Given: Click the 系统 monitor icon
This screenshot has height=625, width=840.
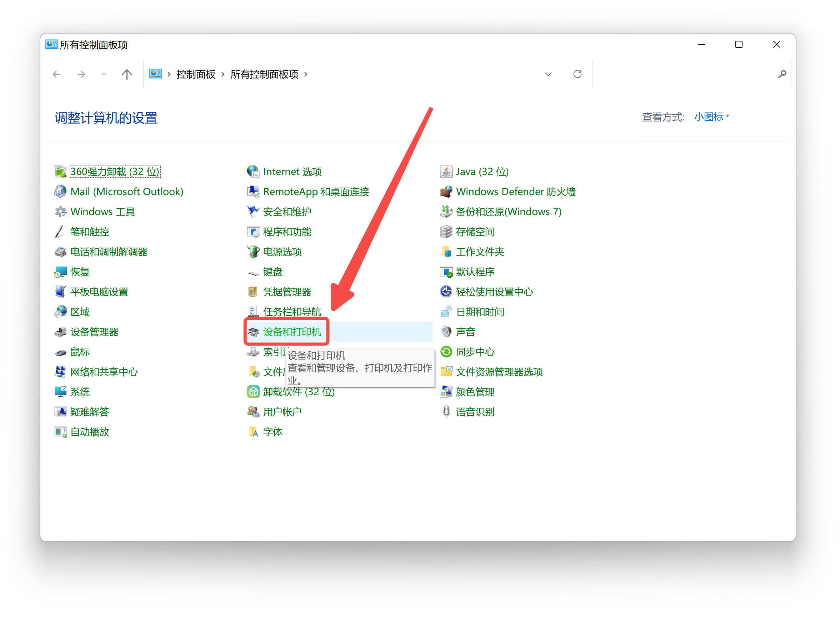Looking at the screenshot, I should pyautogui.click(x=60, y=392).
